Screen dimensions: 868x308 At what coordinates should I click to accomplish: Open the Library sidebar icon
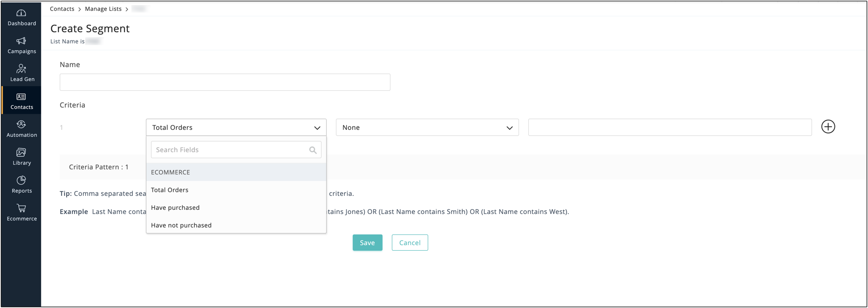click(x=21, y=153)
